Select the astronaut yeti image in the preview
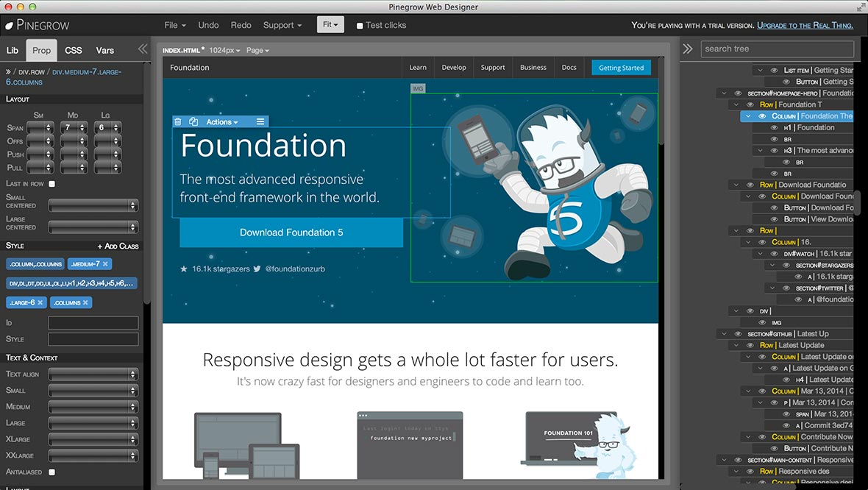Viewport: 868px width, 490px height. coord(534,188)
